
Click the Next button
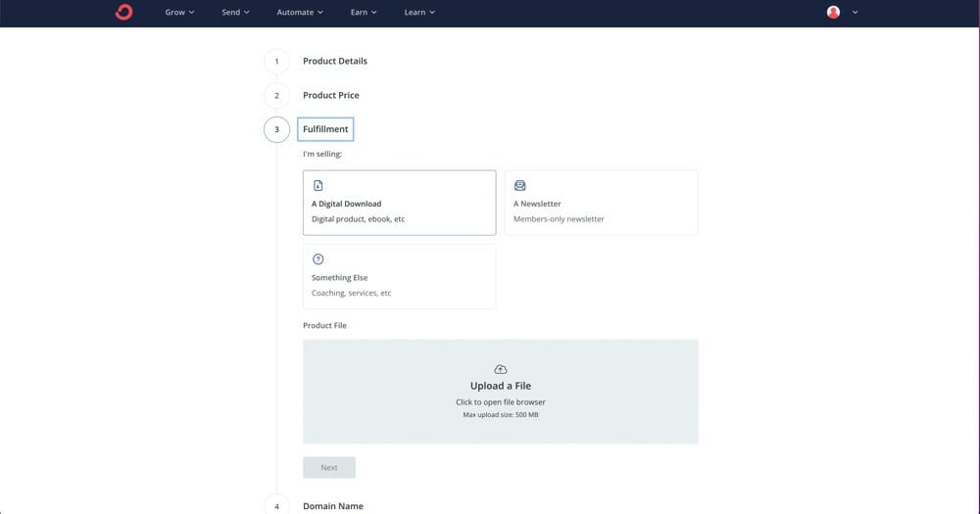coord(329,467)
